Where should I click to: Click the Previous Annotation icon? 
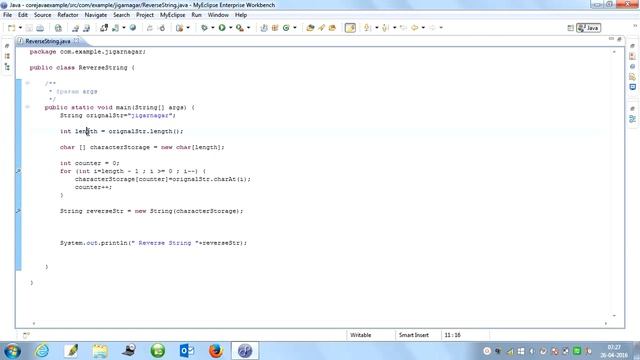coord(385,28)
